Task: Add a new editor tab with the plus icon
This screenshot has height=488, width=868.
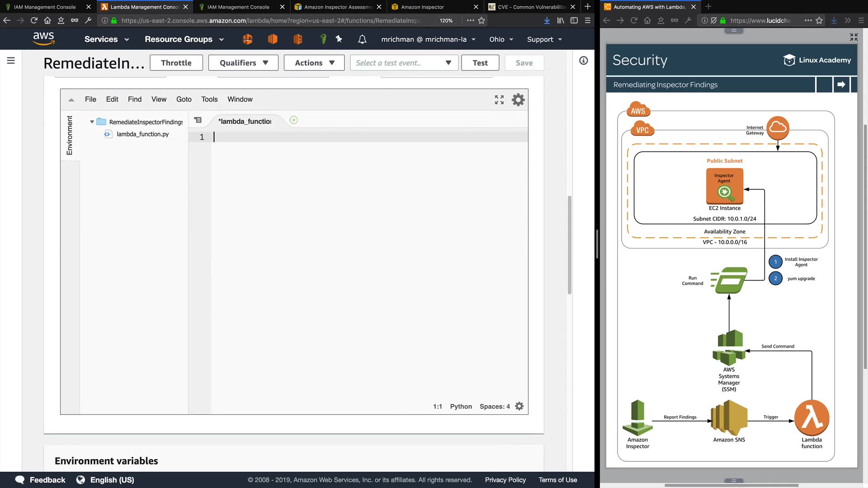Action: [x=293, y=120]
